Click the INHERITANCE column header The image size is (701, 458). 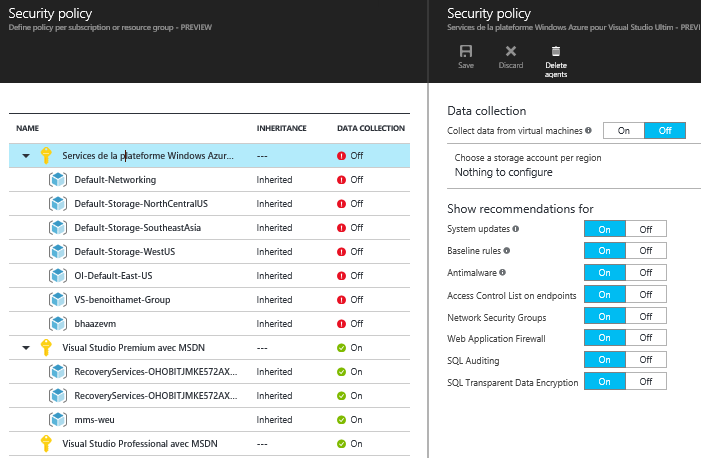(x=281, y=128)
